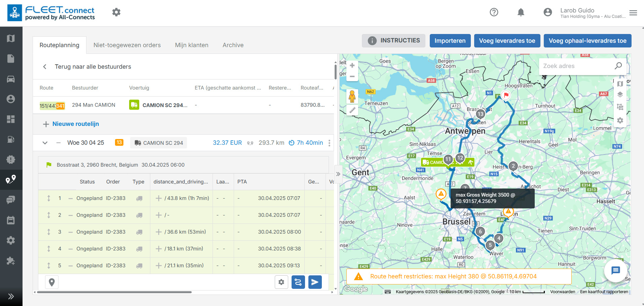This screenshot has width=644, height=306.
Task: Open the calendar sidebar icon
Action: point(11,220)
